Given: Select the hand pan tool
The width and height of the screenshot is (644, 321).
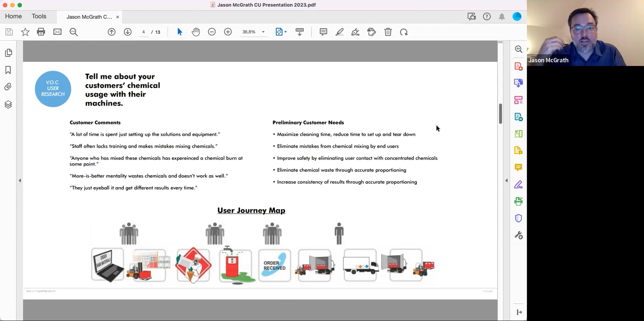Looking at the screenshot, I should [196, 32].
